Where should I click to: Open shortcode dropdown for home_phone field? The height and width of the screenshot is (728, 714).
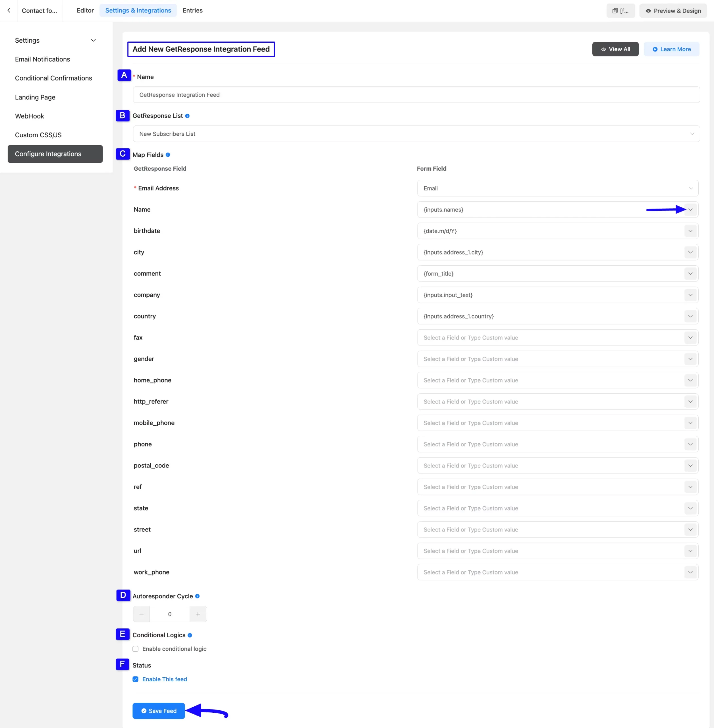(x=690, y=380)
